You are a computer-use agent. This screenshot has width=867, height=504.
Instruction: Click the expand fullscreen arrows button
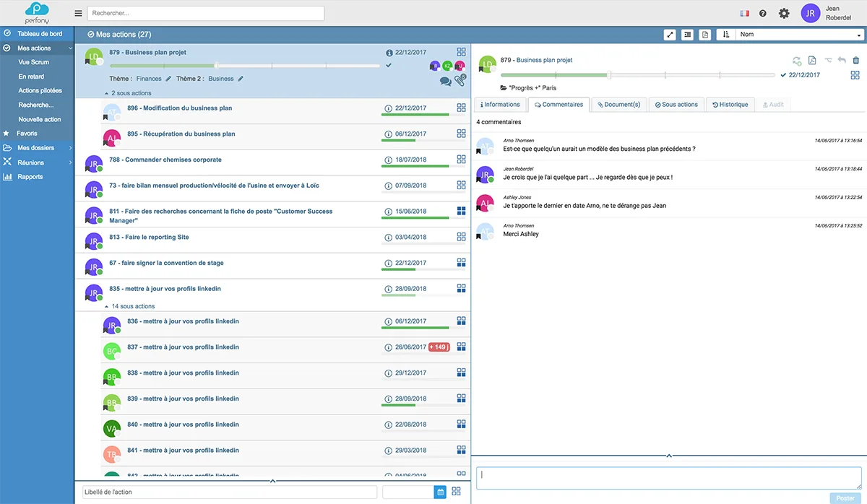coord(670,35)
